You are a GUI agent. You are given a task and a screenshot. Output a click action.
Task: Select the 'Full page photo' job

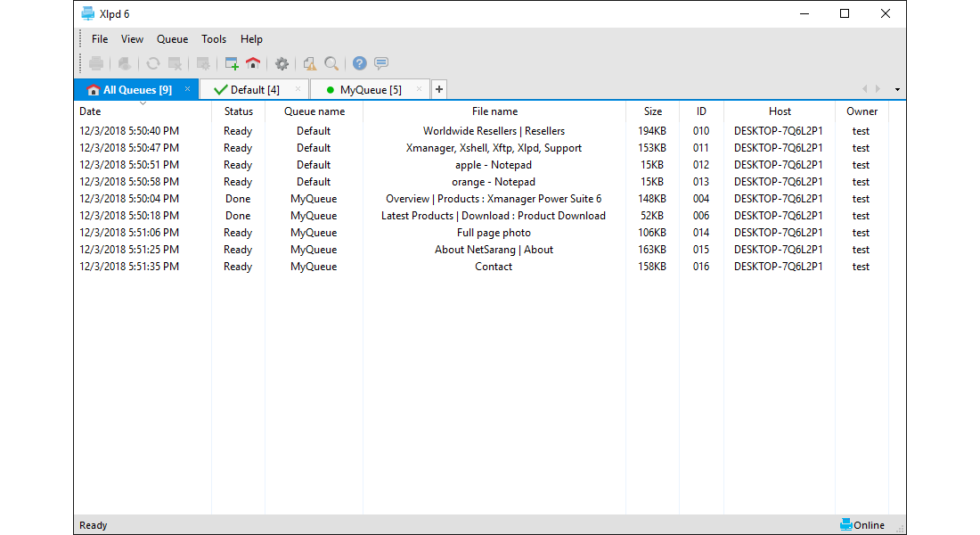tap(494, 232)
